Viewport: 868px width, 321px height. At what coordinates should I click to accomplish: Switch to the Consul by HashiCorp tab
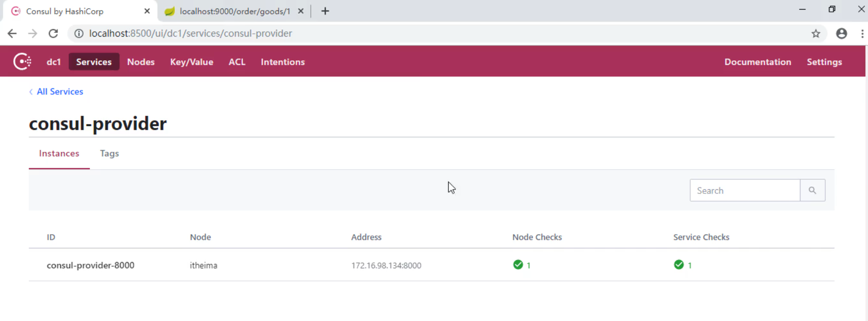click(80, 11)
